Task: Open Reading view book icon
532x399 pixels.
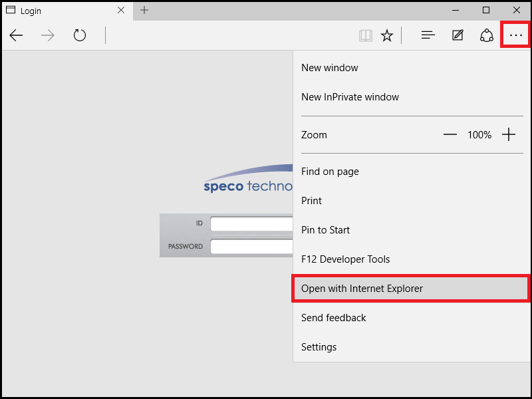Action: 365,35
